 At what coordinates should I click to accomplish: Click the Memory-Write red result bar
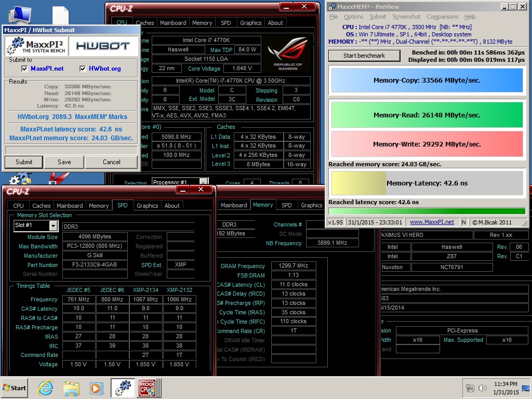pos(427,144)
